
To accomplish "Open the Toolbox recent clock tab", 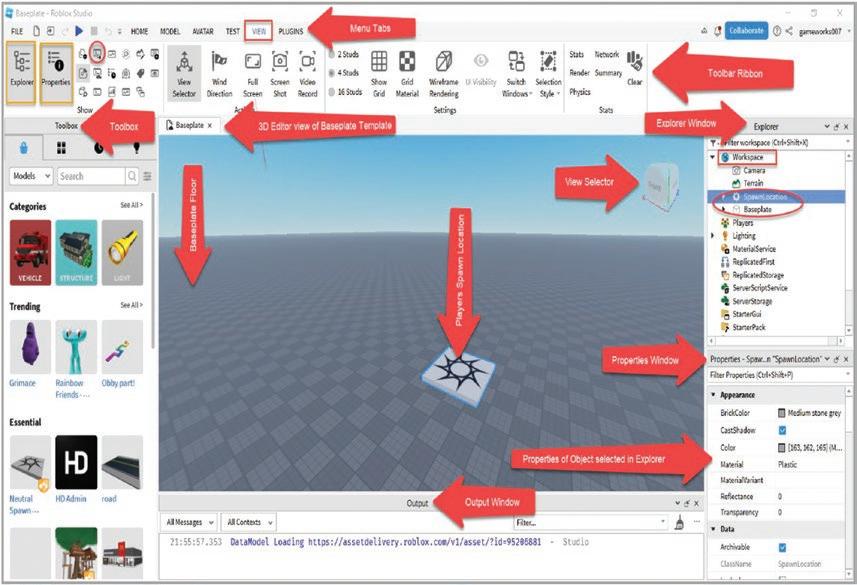I will pyautogui.click(x=98, y=148).
